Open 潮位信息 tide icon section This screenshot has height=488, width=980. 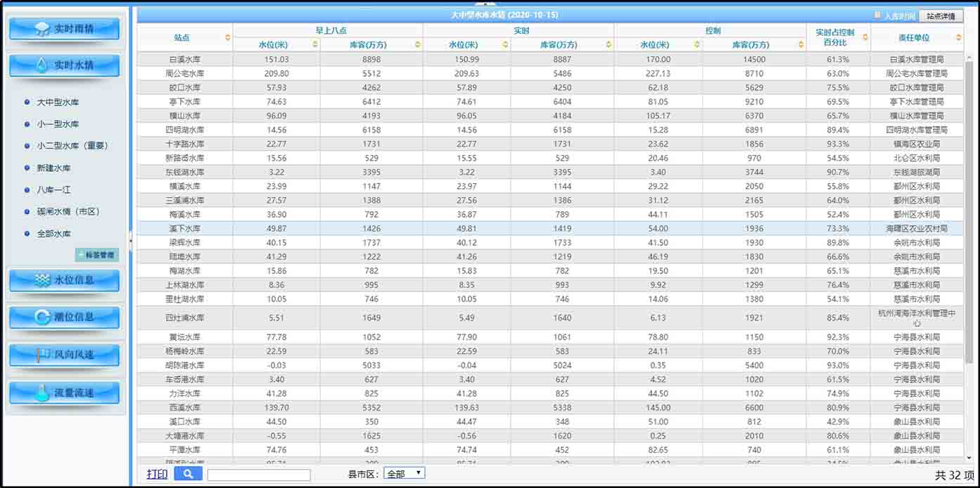coord(64,318)
